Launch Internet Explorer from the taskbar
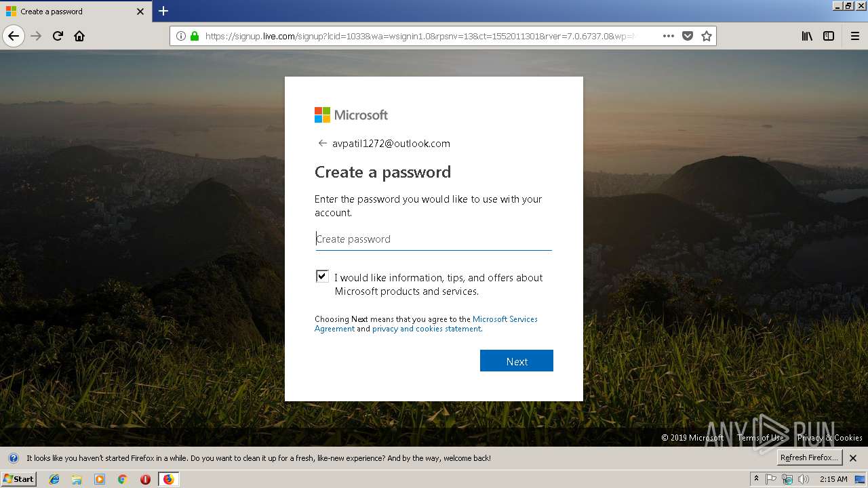The image size is (868, 488). tap(54, 479)
